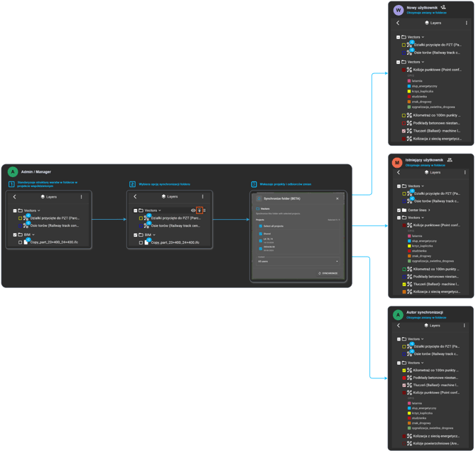Image resolution: width=476 pixels, height=453 pixels.
Task: Close the Synchronize folder (BETA) dialog
Action: [337, 198]
